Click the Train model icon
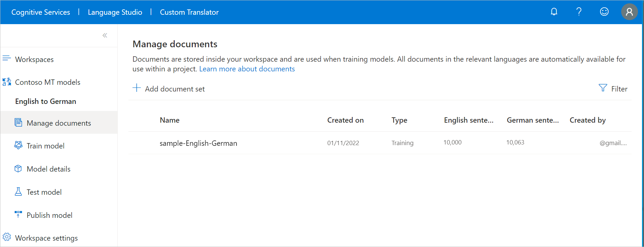This screenshot has height=247, width=644. (18, 145)
